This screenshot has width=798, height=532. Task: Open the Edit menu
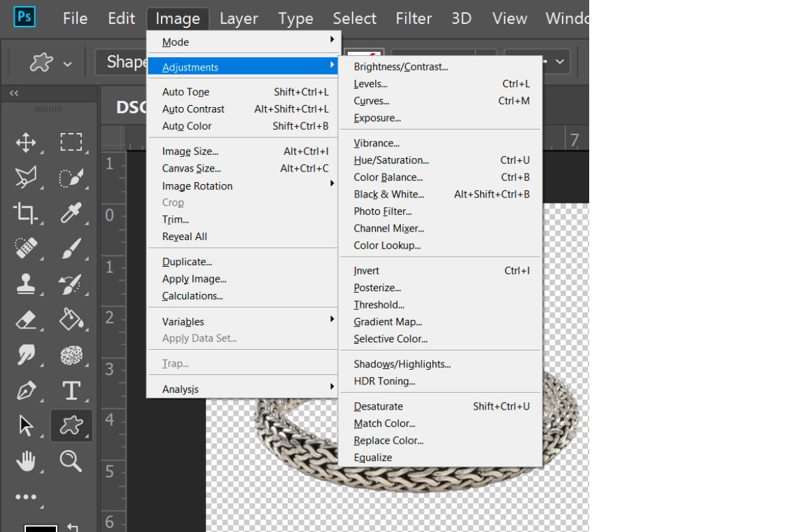[x=122, y=19]
